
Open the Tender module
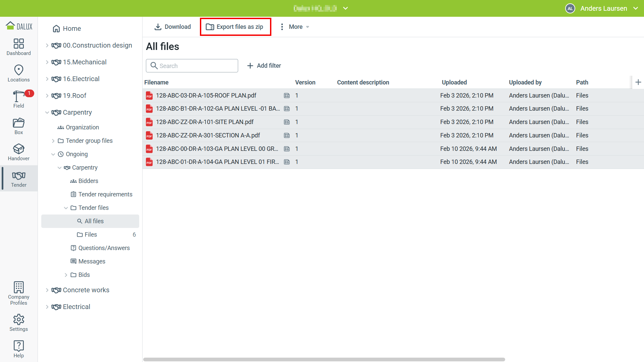[19, 179]
